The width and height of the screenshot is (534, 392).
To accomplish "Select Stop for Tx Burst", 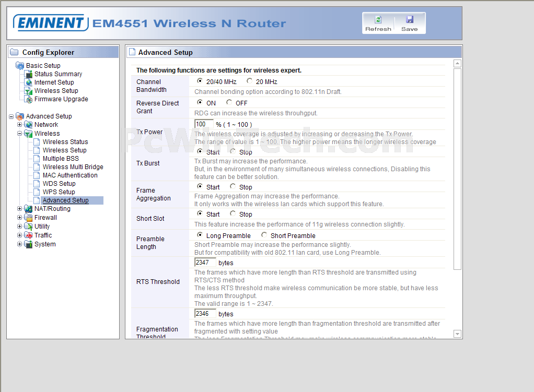I will point(233,151).
